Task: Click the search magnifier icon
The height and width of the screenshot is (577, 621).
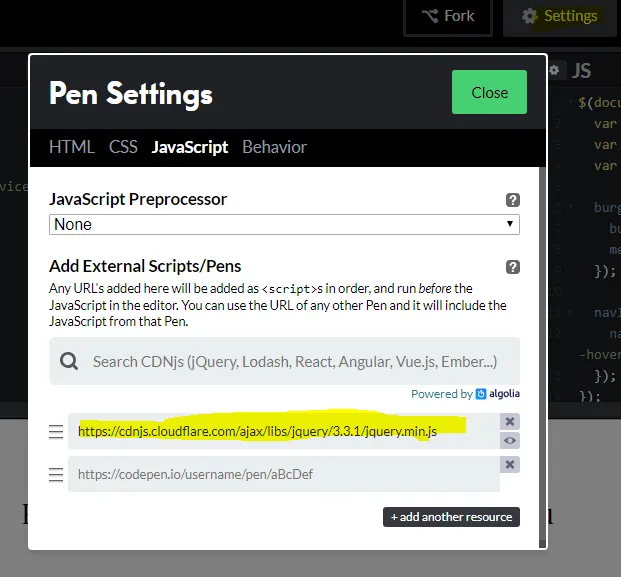Action: coord(69,361)
